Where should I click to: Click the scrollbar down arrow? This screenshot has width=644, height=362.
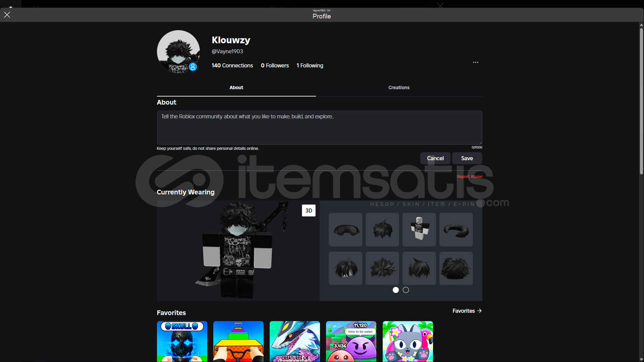coord(641,360)
